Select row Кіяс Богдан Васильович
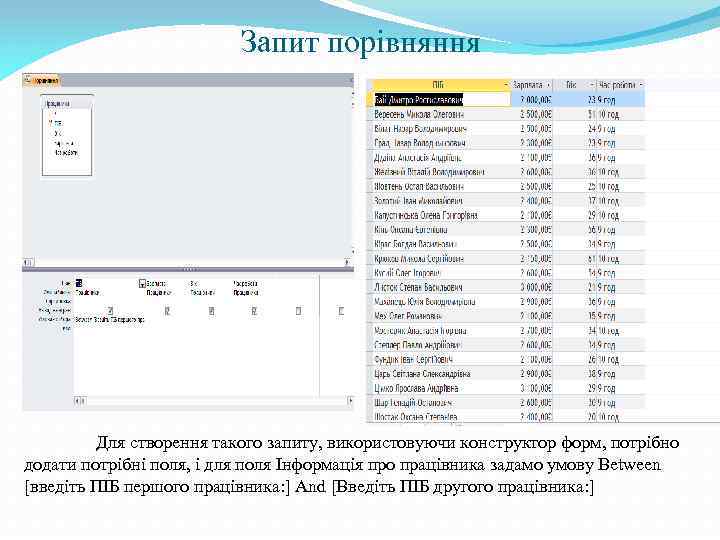This screenshot has height=540, width=720. pyautogui.click(x=508, y=244)
